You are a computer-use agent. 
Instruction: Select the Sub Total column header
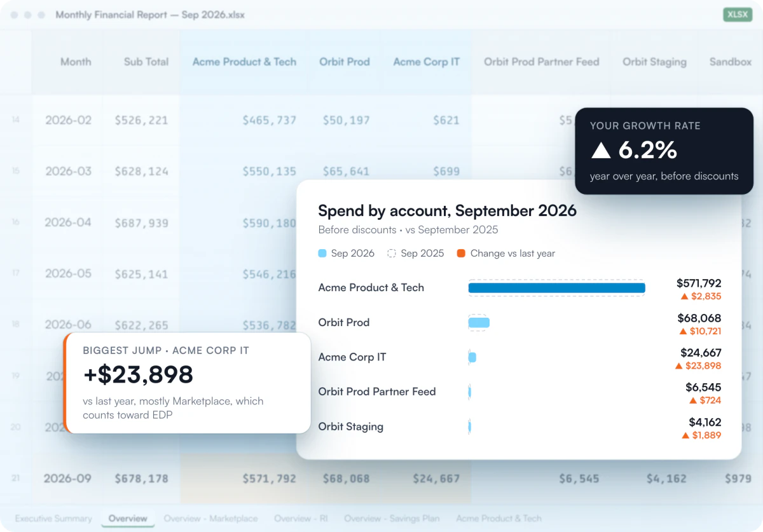(x=146, y=62)
